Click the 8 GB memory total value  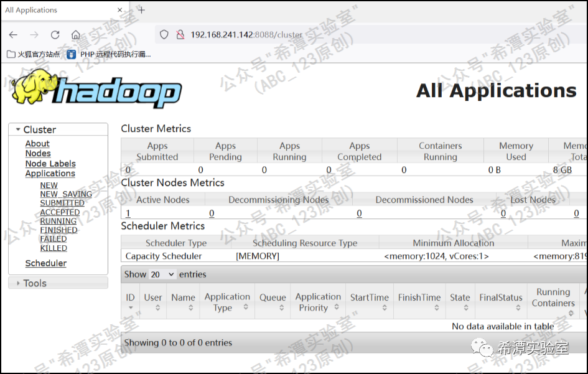click(562, 170)
